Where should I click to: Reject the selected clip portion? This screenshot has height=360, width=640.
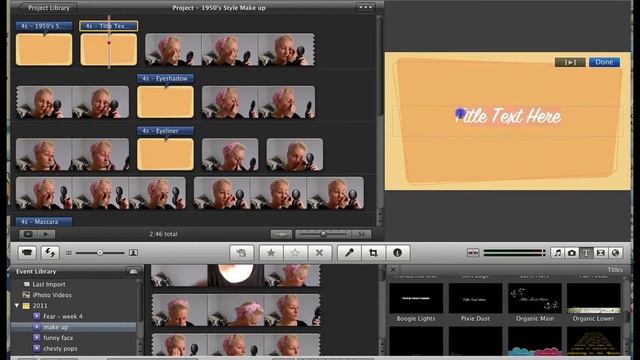click(320, 253)
